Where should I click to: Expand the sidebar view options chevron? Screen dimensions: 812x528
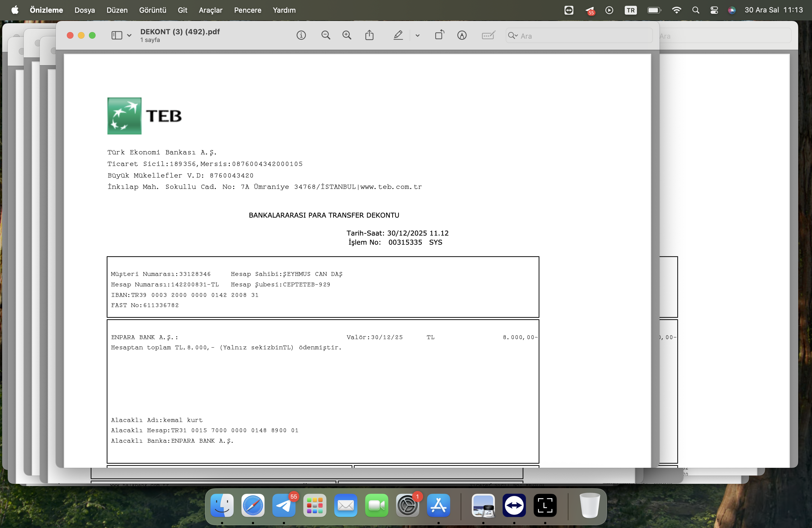(129, 35)
